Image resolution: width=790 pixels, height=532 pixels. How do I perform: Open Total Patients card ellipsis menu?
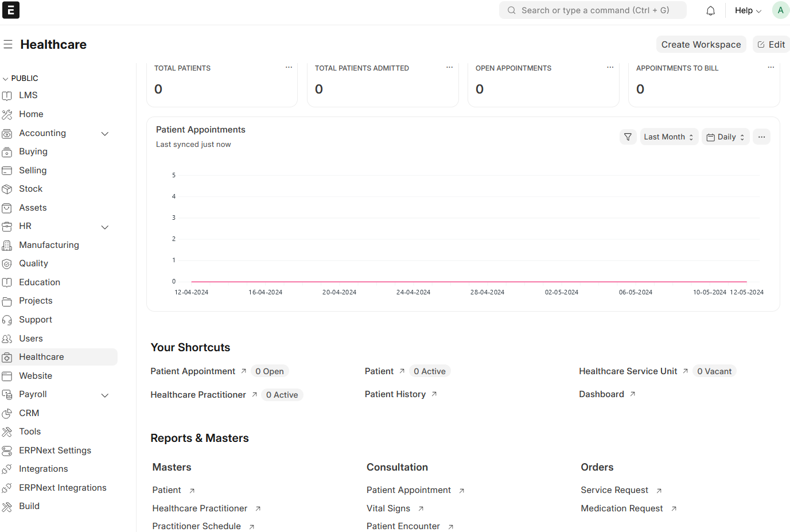pyautogui.click(x=289, y=68)
